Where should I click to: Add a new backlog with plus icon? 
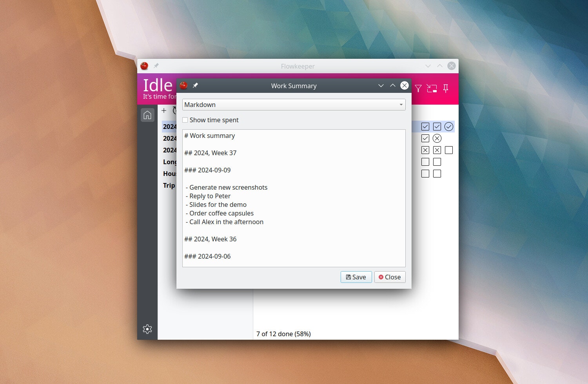coord(164,110)
